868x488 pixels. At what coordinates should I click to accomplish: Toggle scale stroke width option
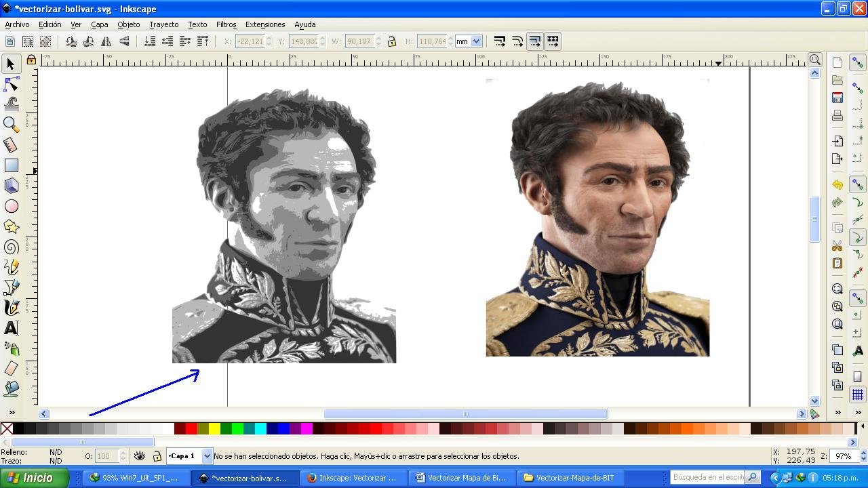(x=500, y=41)
